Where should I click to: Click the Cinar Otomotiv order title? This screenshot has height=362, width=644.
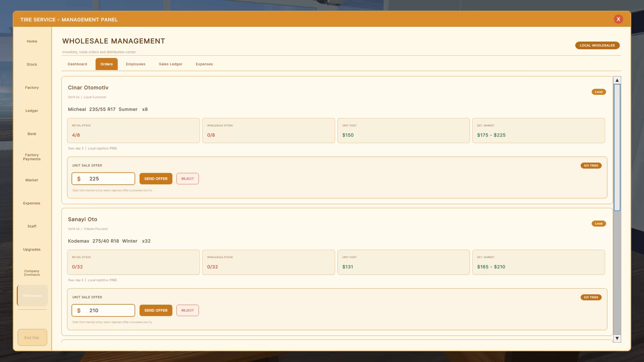pos(88,87)
